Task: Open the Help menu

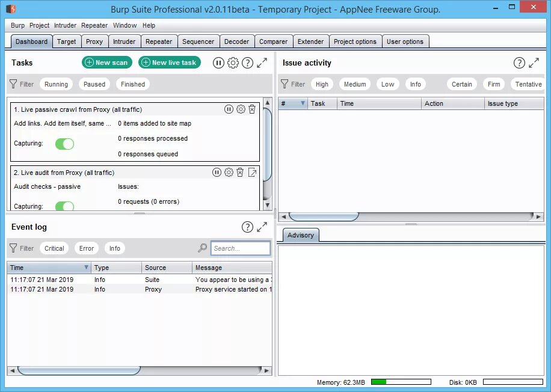Action: coord(149,25)
